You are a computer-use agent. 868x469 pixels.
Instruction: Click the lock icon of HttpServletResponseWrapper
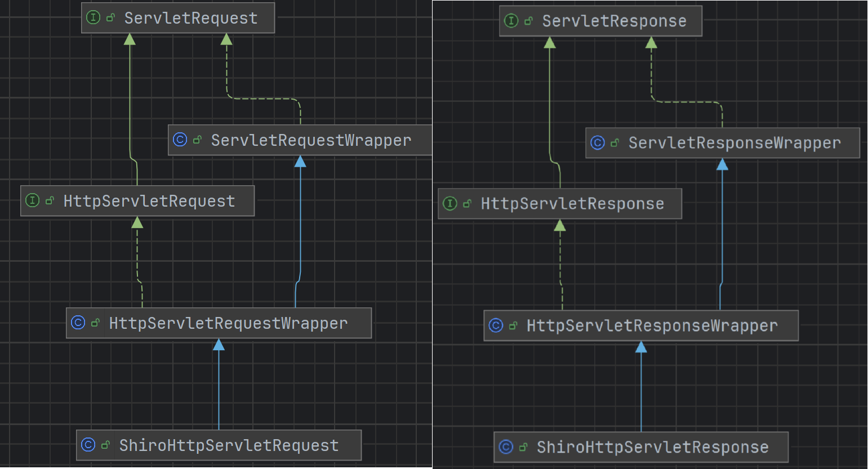(513, 325)
